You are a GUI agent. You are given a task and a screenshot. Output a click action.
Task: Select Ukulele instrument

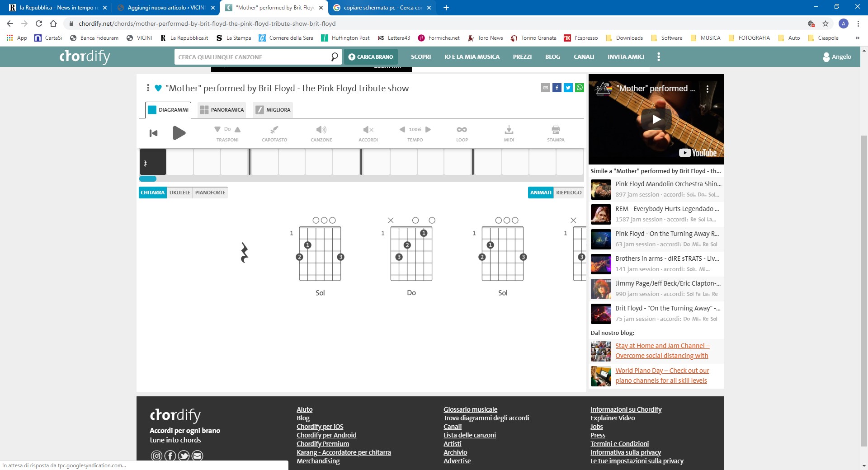click(x=180, y=193)
